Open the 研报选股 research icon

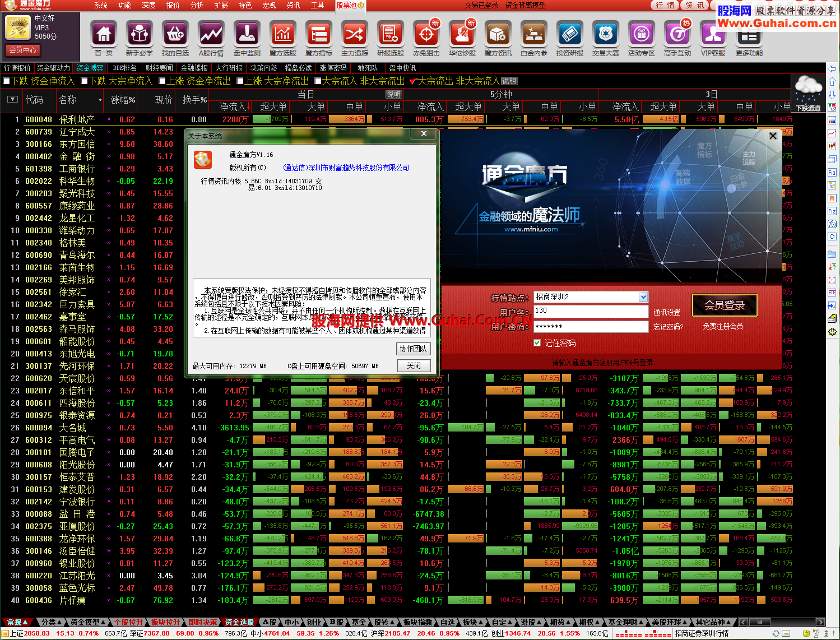point(391,35)
